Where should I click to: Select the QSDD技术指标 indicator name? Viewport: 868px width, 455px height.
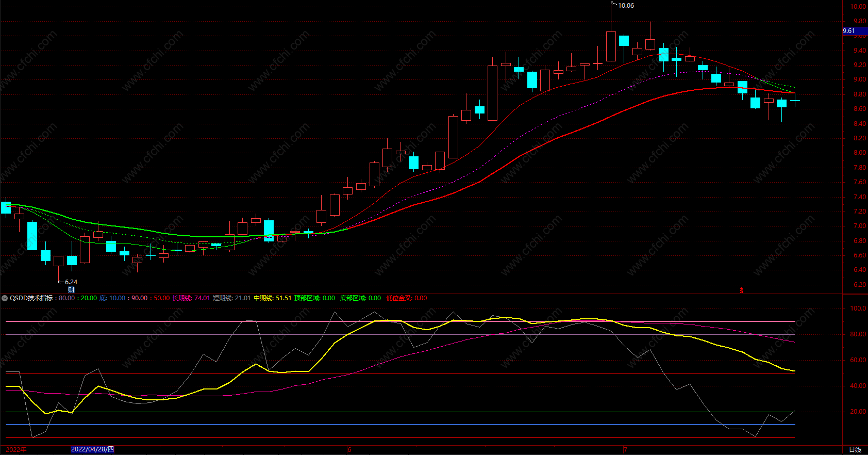[31, 298]
